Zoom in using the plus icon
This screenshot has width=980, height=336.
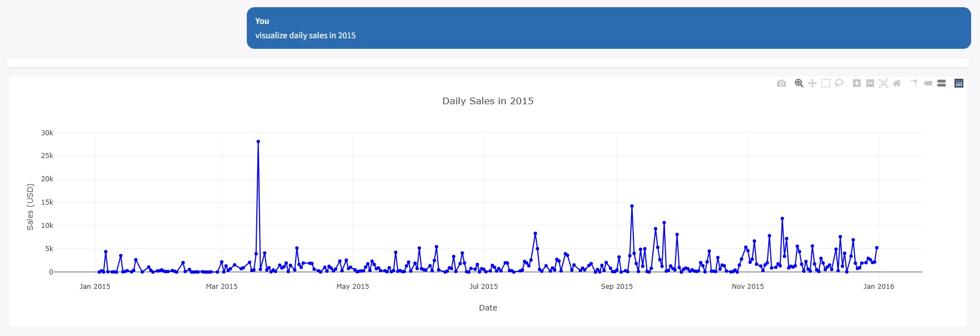pyautogui.click(x=857, y=83)
